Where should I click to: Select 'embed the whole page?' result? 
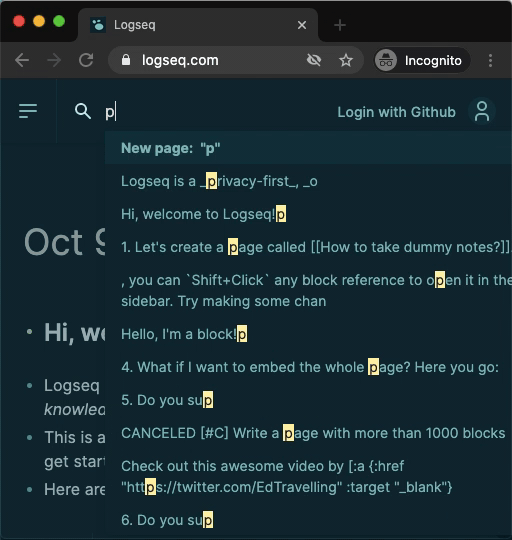308,367
